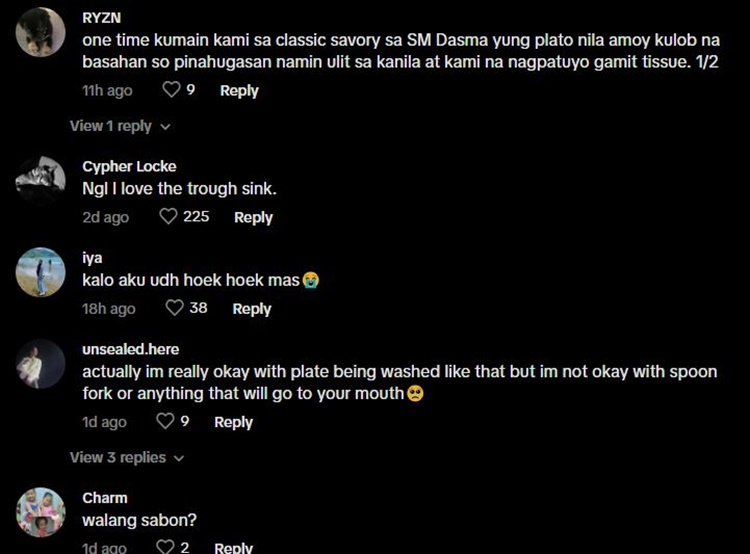This screenshot has width=750, height=554.
Task: Like Cypher Locke's comment heart icon
Action: click(x=168, y=216)
